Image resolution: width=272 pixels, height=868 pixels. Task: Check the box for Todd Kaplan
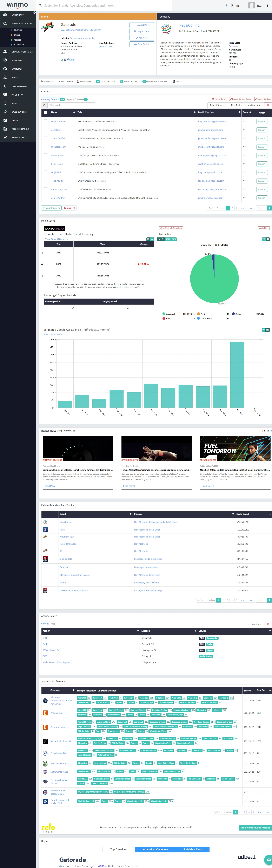click(46, 181)
